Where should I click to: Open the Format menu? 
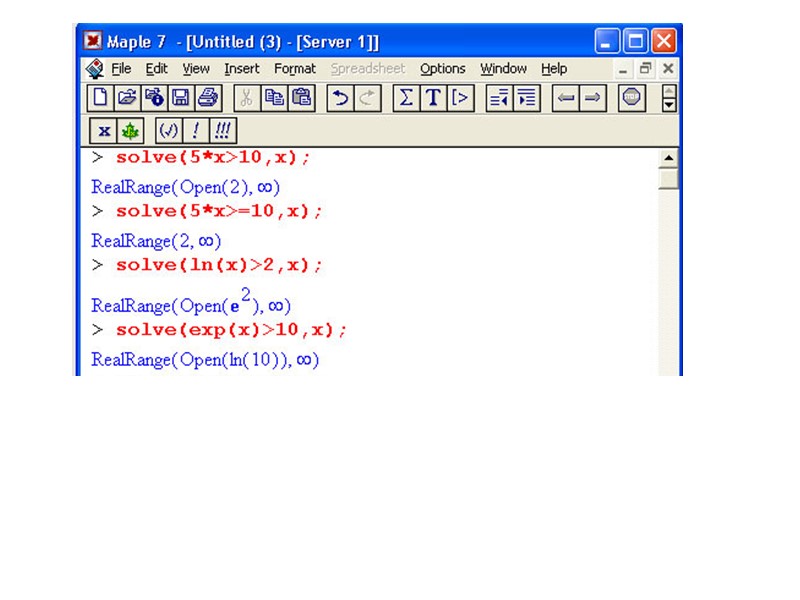[x=295, y=68]
